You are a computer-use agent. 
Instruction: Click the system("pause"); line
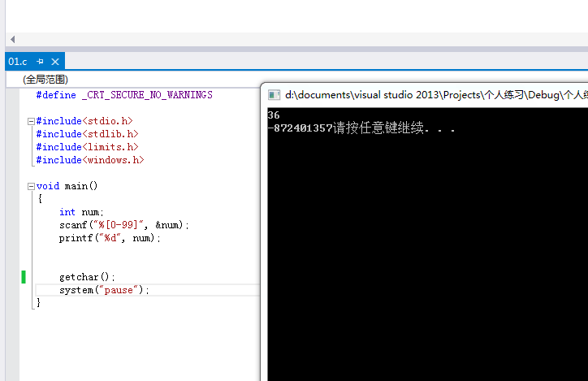(x=104, y=290)
